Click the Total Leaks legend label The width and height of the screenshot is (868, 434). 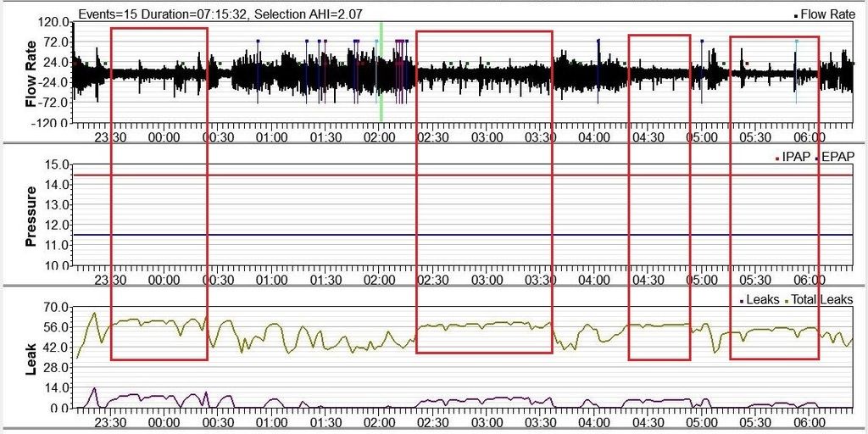(x=823, y=299)
